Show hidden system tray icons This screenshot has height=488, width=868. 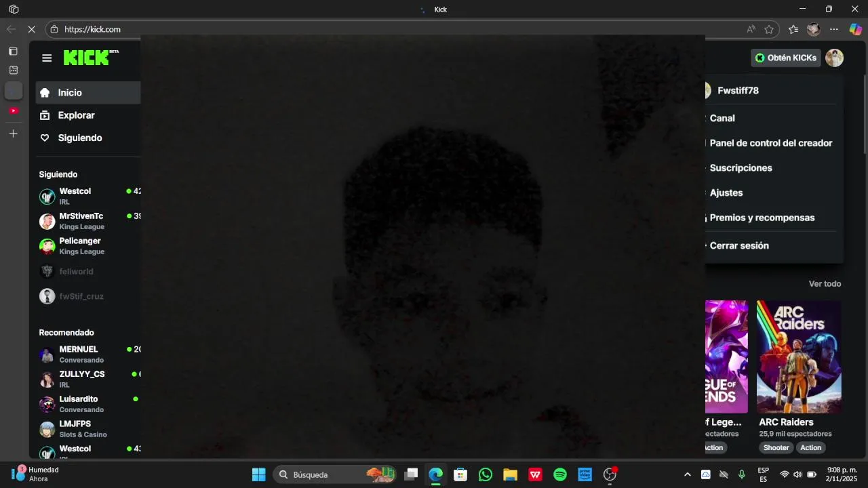[x=687, y=474]
